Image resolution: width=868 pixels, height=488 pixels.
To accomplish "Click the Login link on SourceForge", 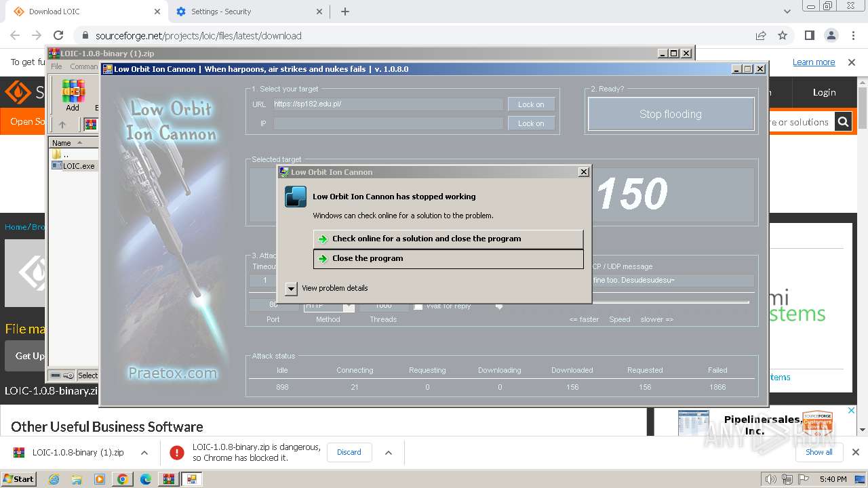I will coord(824,92).
